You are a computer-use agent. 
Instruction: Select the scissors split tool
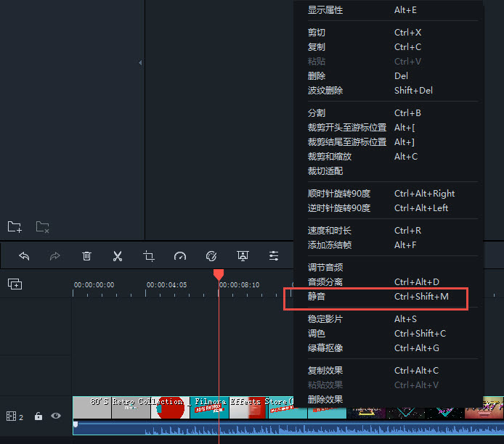click(118, 256)
